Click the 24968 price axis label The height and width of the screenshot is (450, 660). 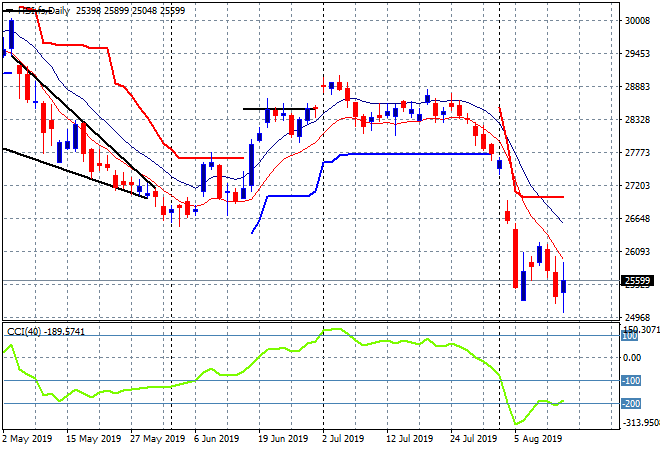click(637, 318)
